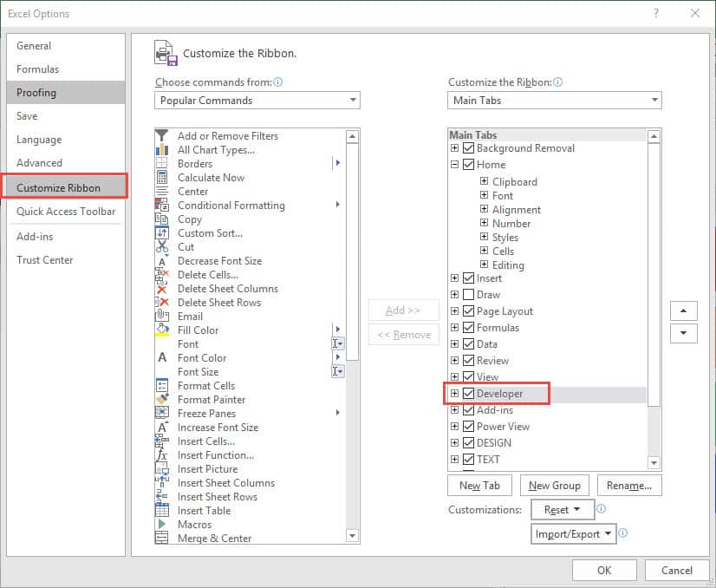Select the Borders command icon
The height and width of the screenshot is (588, 716).
(x=162, y=163)
